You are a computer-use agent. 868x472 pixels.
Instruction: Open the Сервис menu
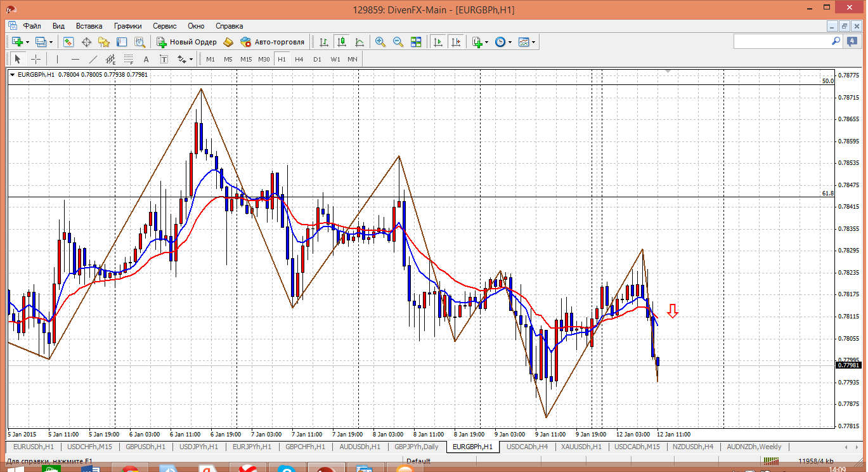165,26
